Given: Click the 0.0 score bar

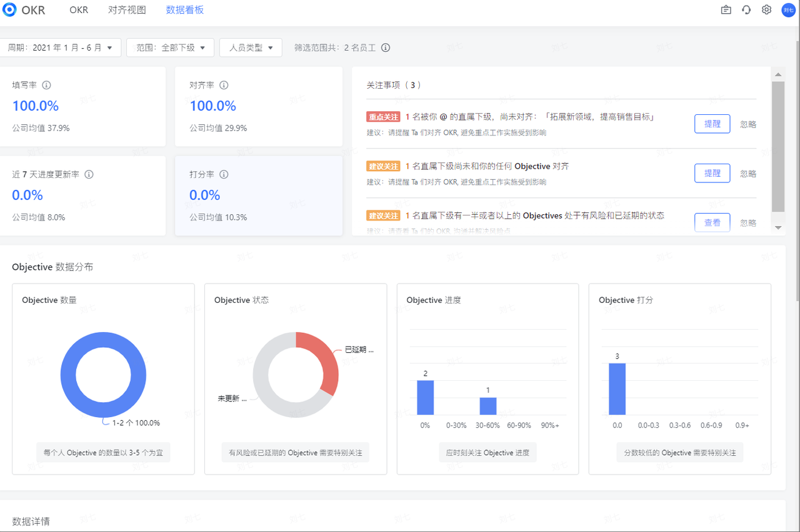Looking at the screenshot, I should click(x=617, y=388).
